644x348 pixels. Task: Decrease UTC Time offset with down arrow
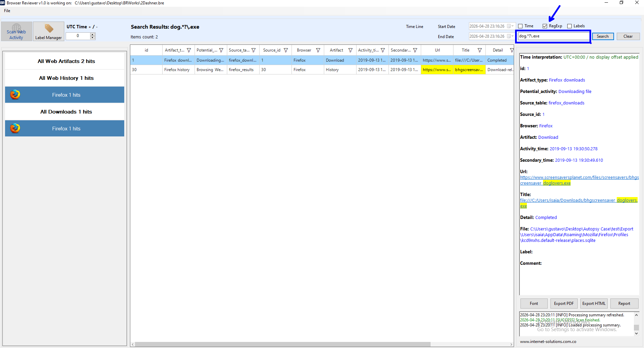point(93,38)
